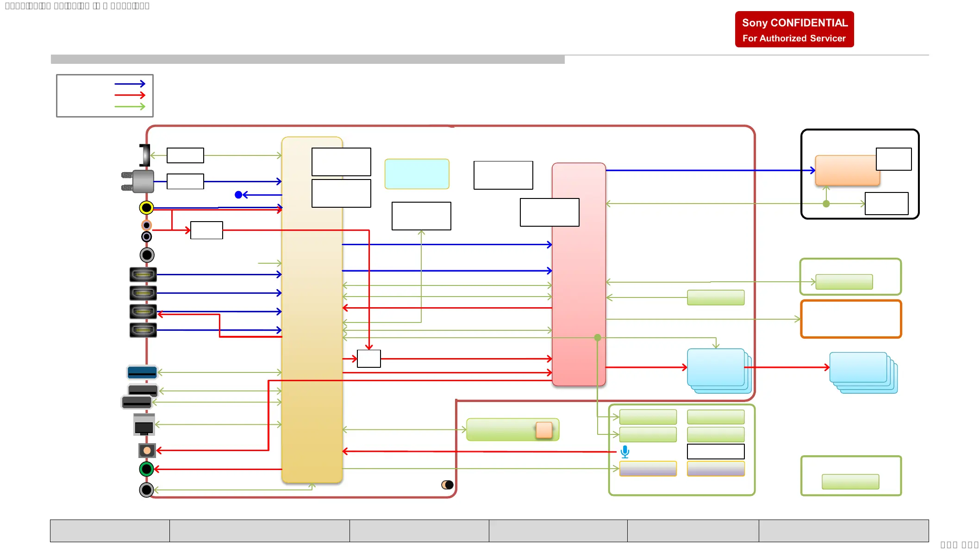Select the small black-purple jack below the orange jack
This screenshot has width=980, height=551.
146,237
